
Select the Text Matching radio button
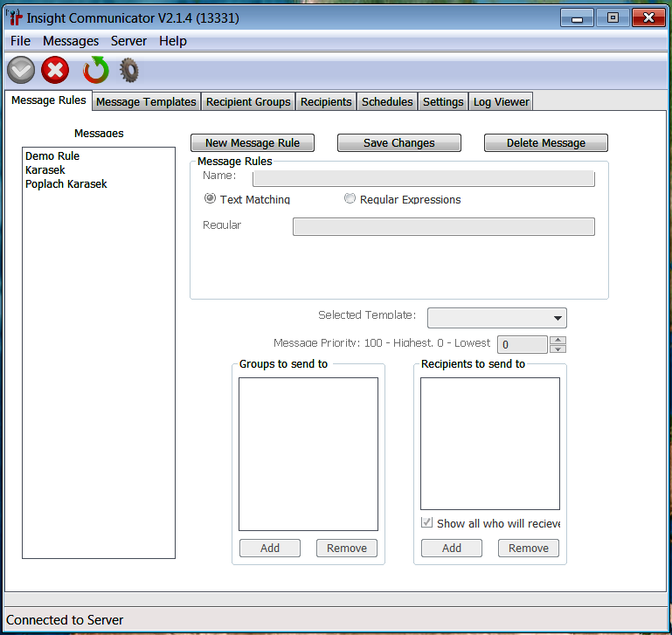210,199
